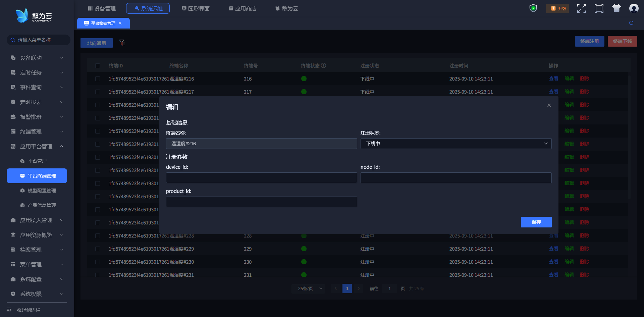The image size is (644, 317).
Task: Click the device_id input field
Action: 261,178
